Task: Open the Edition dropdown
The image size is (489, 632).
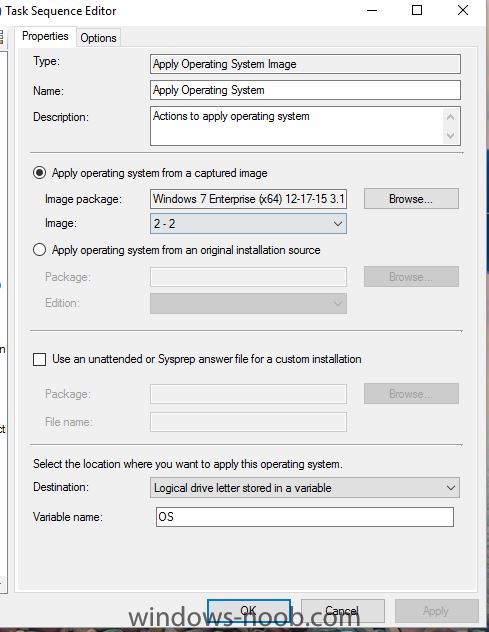Action: (x=248, y=303)
